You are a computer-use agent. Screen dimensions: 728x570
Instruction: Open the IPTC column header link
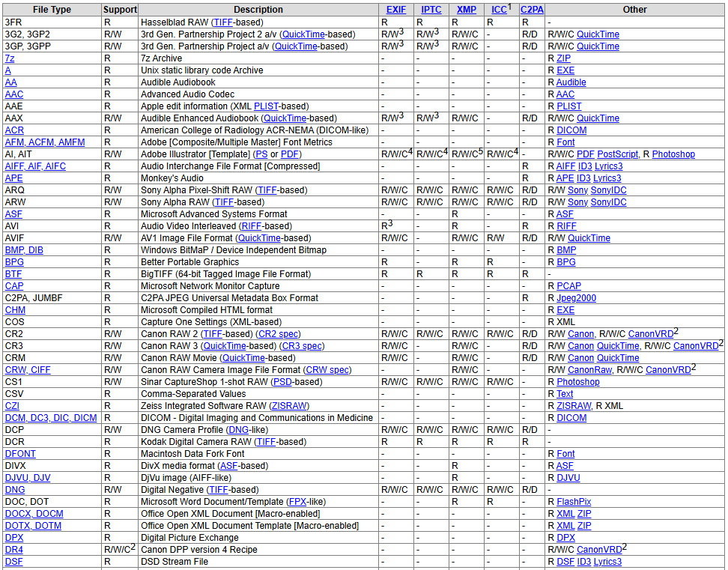(x=431, y=10)
